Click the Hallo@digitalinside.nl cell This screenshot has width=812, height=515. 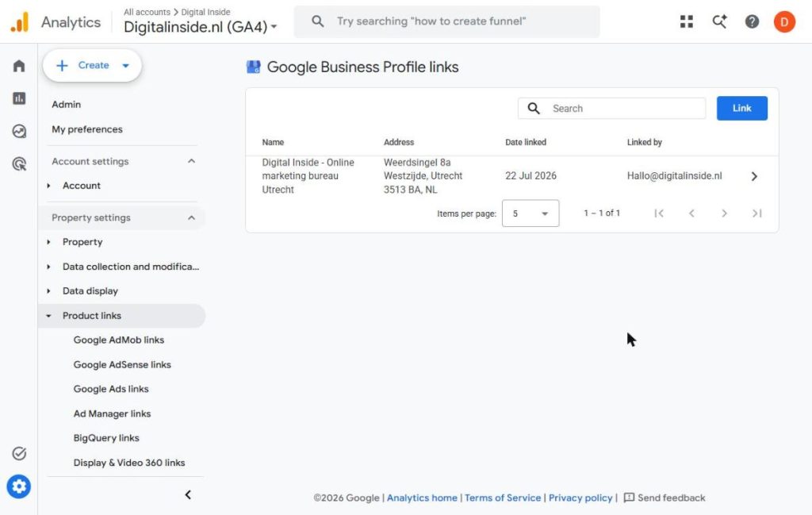(x=674, y=175)
